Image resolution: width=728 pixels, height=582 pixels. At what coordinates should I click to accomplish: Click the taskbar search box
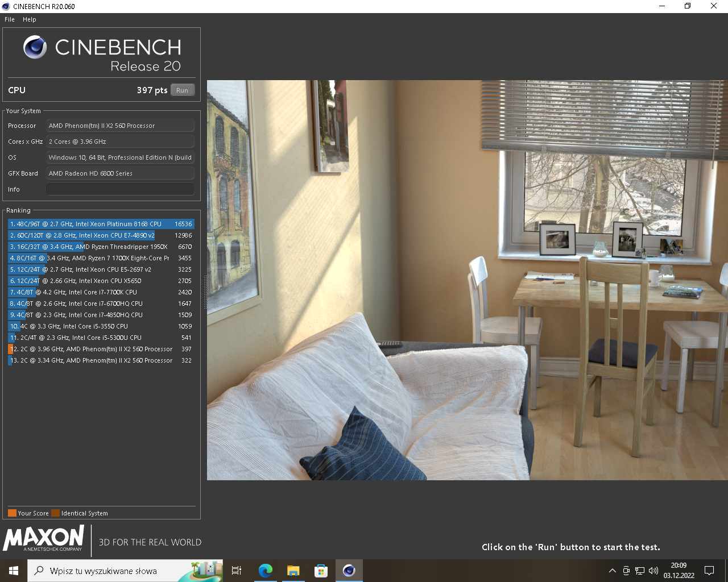click(x=125, y=571)
